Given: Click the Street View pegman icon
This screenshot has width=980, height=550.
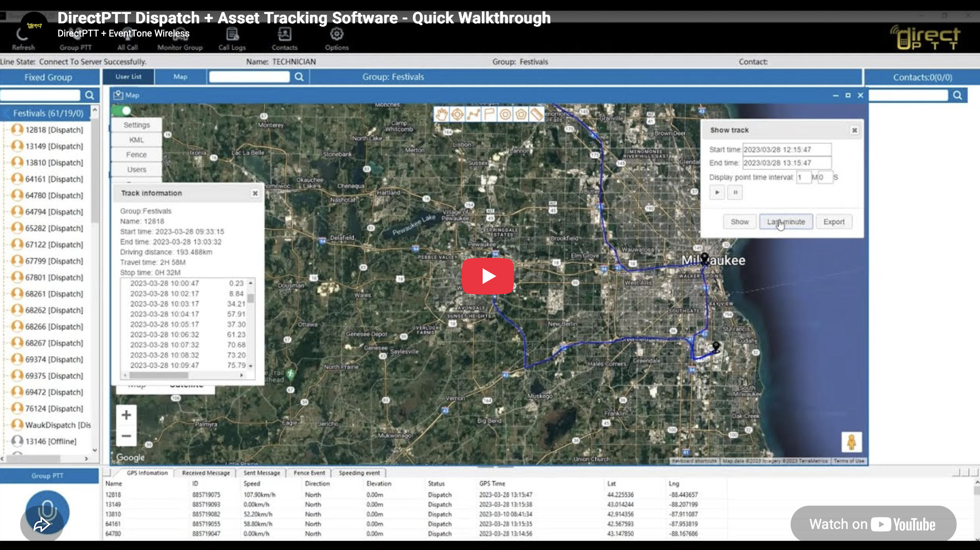Looking at the screenshot, I should click(852, 442).
